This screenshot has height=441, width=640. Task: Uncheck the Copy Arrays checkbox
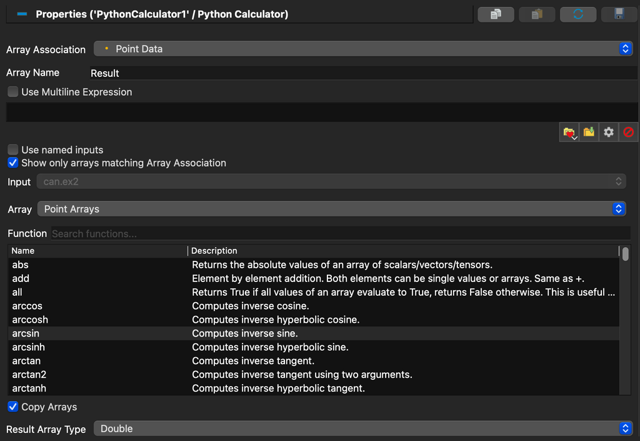[x=13, y=407]
